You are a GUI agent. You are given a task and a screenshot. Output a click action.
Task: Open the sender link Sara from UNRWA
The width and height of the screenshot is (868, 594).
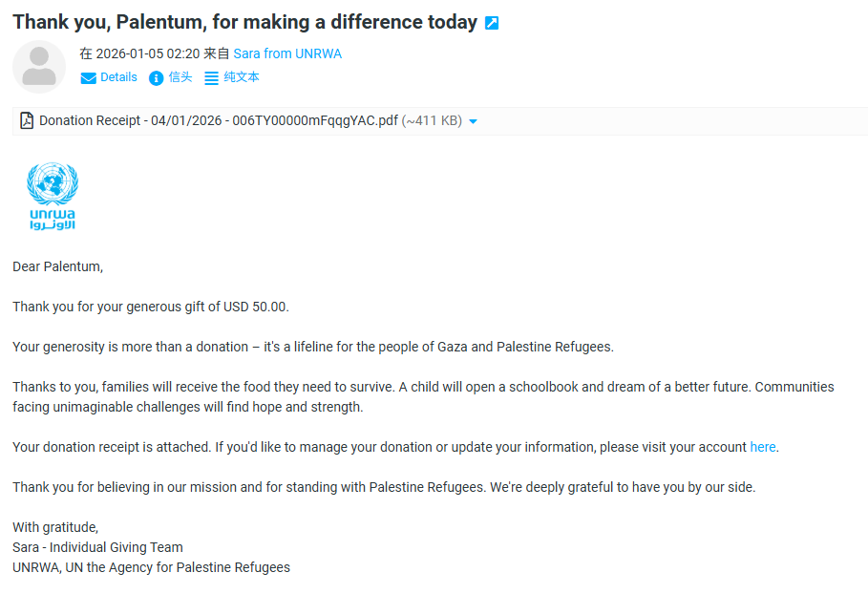(287, 54)
